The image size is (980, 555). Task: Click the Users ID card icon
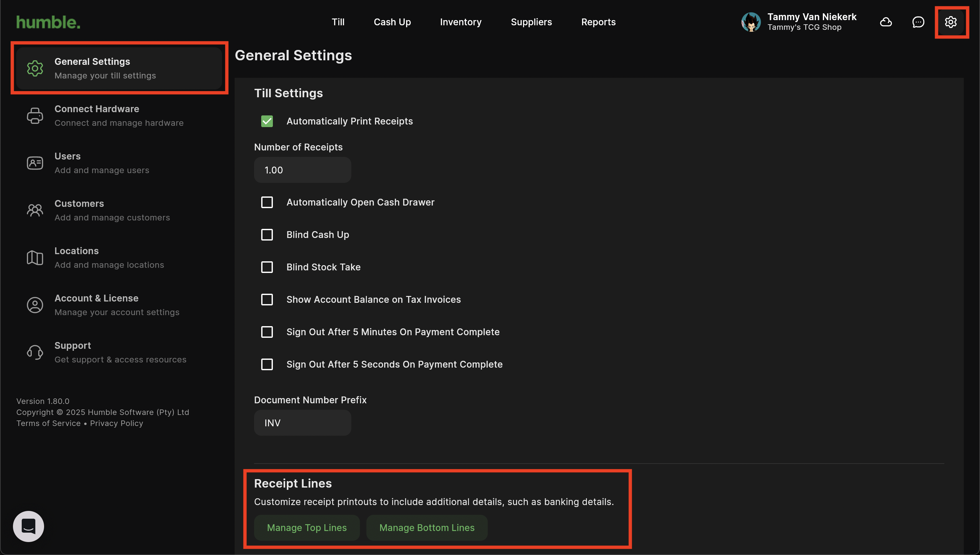point(35,163)
